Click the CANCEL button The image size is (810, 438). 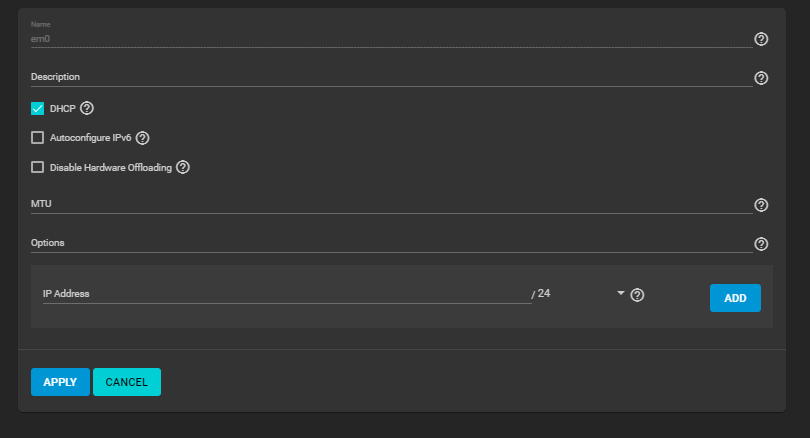pyautogui.click(x=127, y=382)
